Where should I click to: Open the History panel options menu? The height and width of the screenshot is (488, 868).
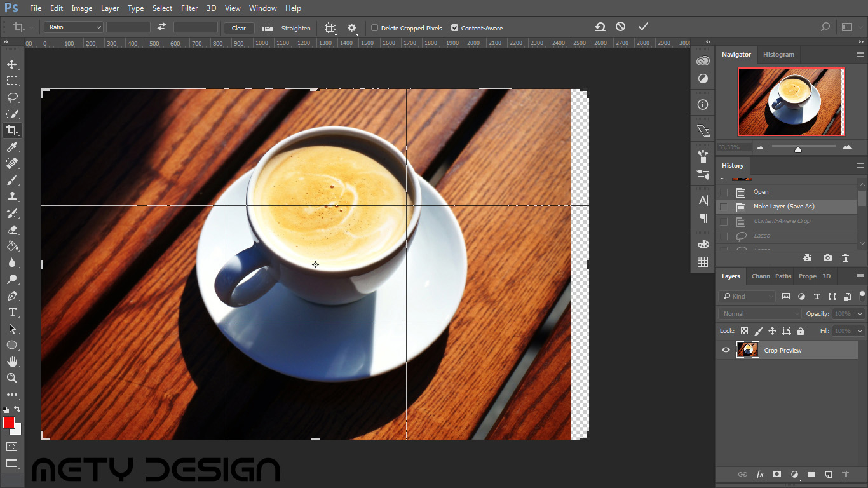click(x=860, y=166)
